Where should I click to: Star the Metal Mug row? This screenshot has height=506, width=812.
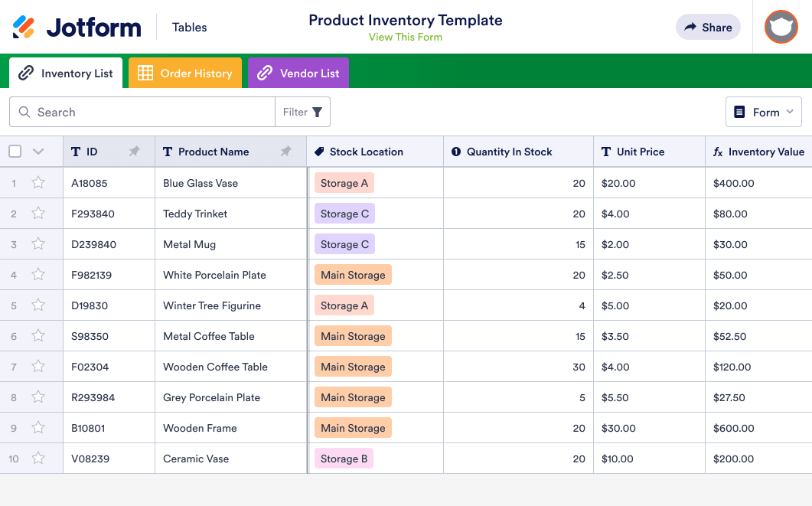pos(38,244)
